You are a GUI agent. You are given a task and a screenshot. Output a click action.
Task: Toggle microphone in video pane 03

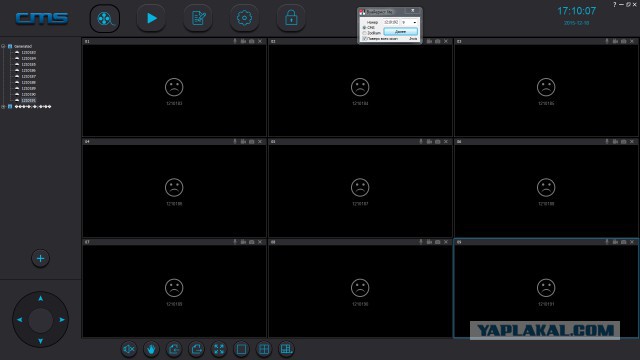click(x=607, y=41)
